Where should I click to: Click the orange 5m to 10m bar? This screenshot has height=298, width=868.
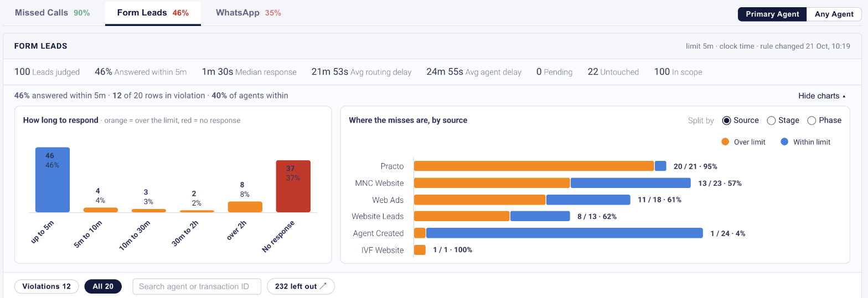click(x=101, y=210)
